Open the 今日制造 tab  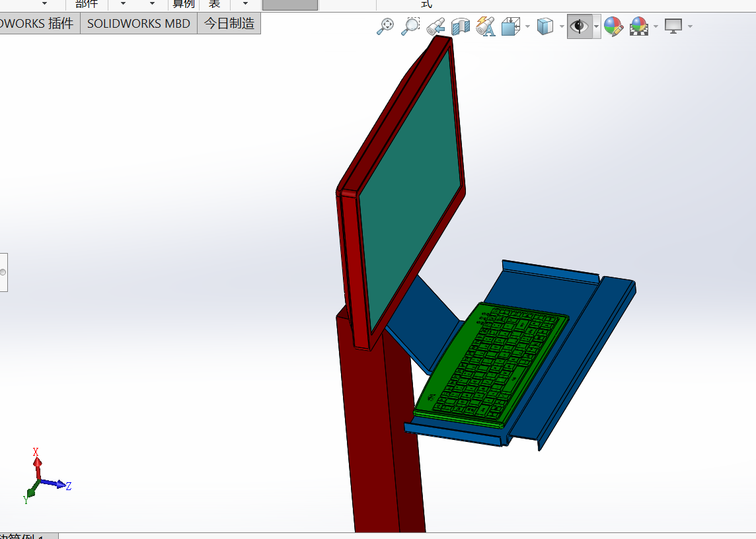[229, 24]
